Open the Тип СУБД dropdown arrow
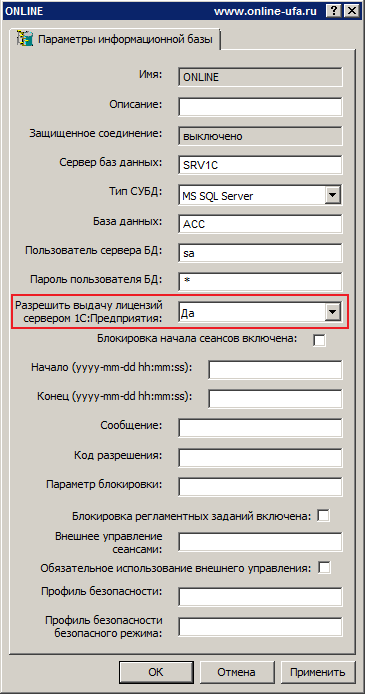Image resolution: width=365 pixels, height=694 pixels. 332,195
